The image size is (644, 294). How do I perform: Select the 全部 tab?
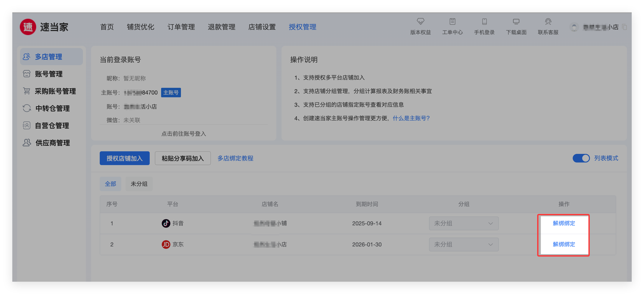pyautogui.click(x=110, y=184)
